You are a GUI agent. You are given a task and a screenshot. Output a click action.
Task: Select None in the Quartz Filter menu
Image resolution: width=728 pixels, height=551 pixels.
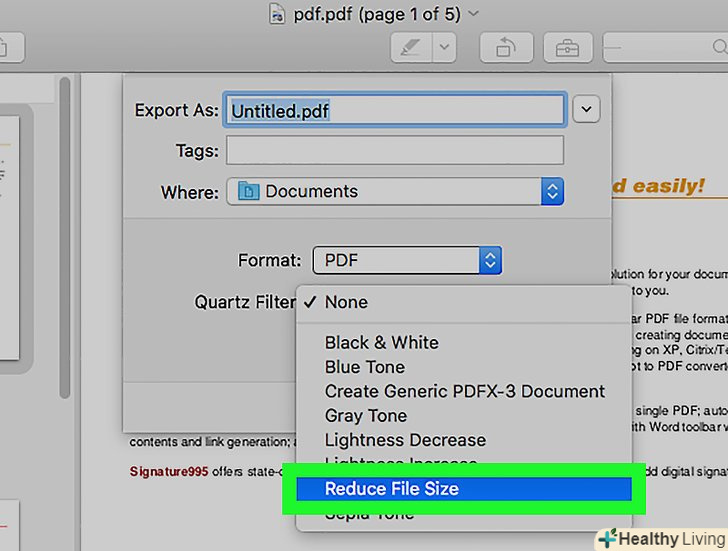coord(346,302)
